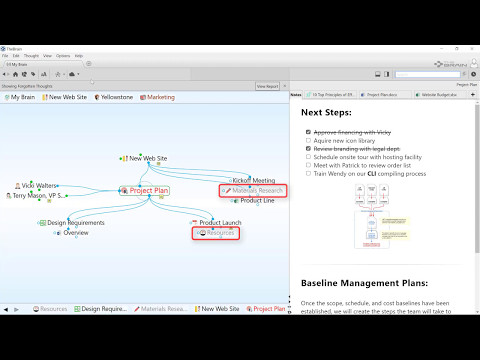Close the Forgotten Thoughts report bar
480x360 pixels.
tap(285, 86)
